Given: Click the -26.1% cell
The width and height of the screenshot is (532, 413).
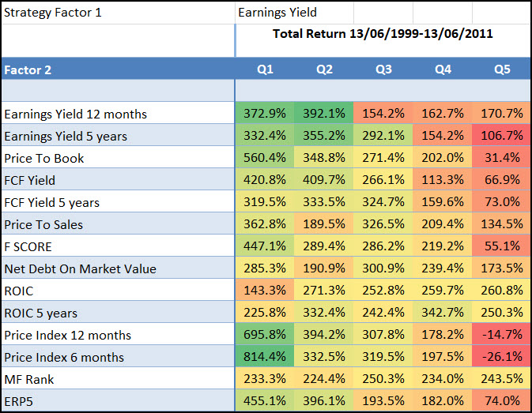Looking at the screenshot, I should pos(502,356).
